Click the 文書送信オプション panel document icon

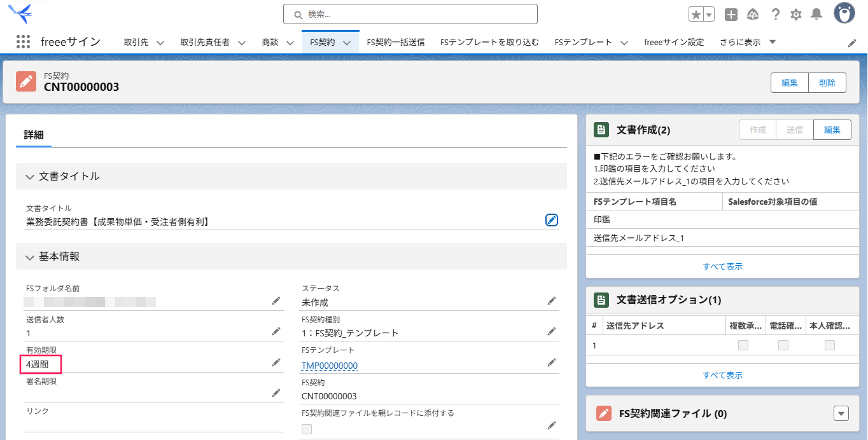pyautogui.click(x=601, y=299)
